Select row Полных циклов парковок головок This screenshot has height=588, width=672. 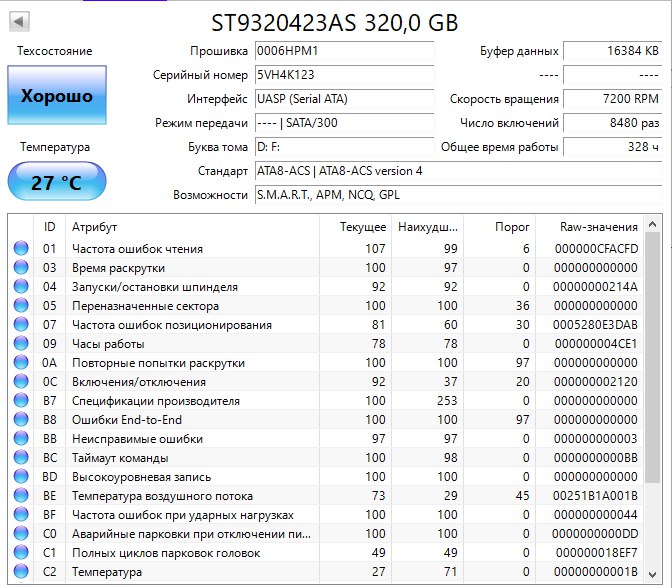[x=326, y=552]
